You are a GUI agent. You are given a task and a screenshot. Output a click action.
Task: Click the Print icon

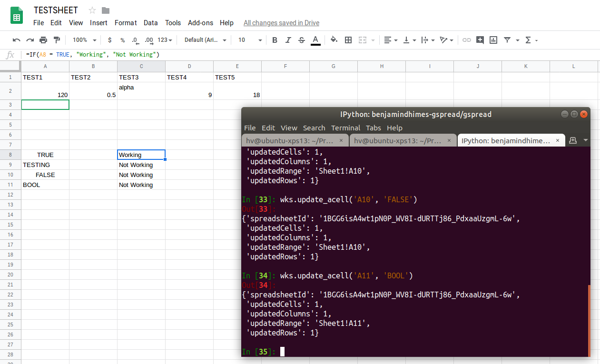coord(43,40)
